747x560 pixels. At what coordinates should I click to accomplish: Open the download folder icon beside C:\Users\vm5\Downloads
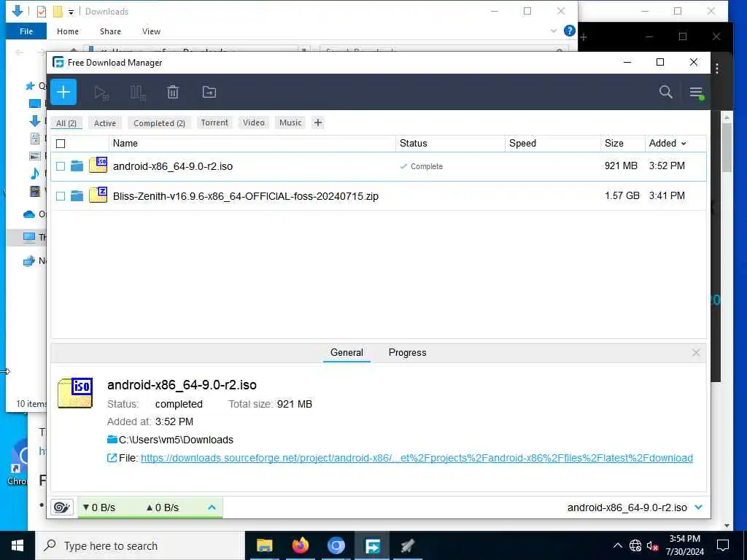(x=112, y=440)
